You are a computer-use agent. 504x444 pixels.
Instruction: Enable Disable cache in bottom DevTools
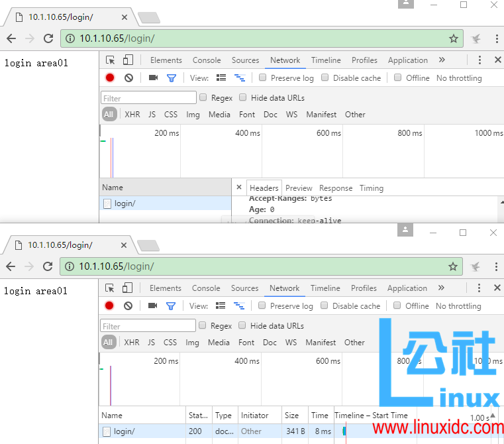click(325, 305)
